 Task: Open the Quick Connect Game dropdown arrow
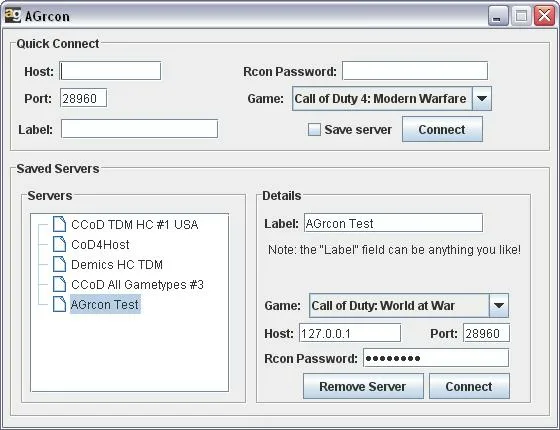(482, 98)
